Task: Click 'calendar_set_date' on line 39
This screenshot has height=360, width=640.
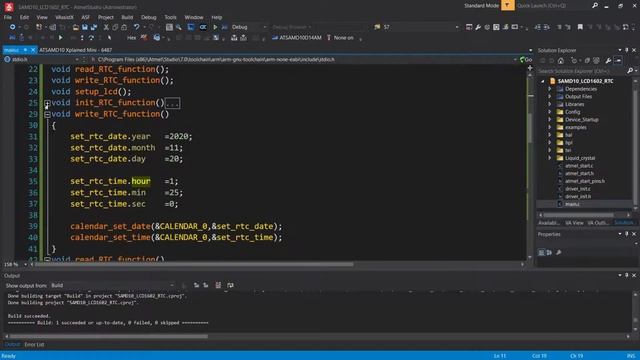Action: [110, 226]
